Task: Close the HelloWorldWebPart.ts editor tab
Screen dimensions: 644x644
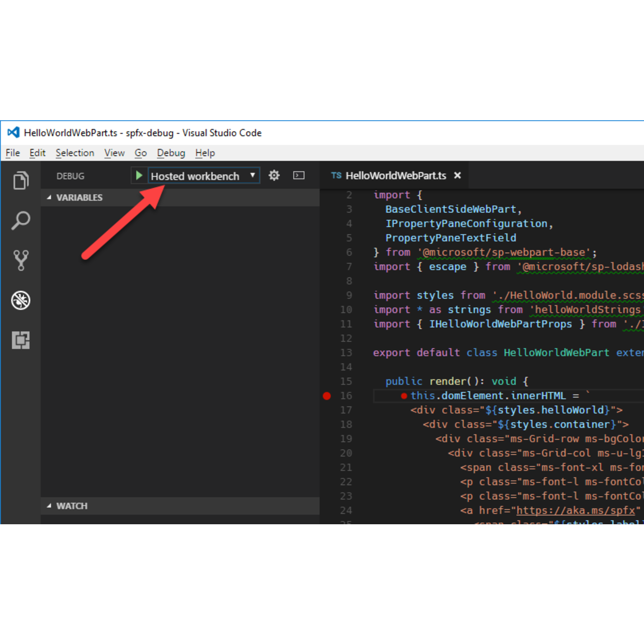Action: [x=457, y=176]
